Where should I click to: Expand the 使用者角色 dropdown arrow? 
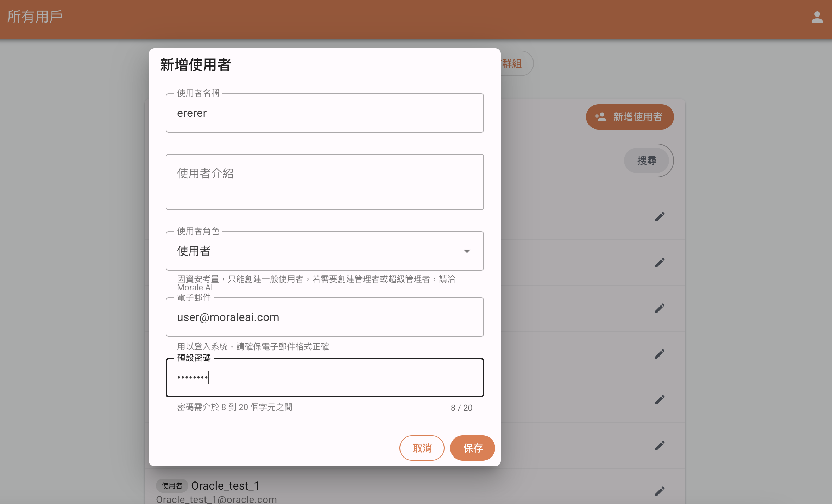coord(467,251)
